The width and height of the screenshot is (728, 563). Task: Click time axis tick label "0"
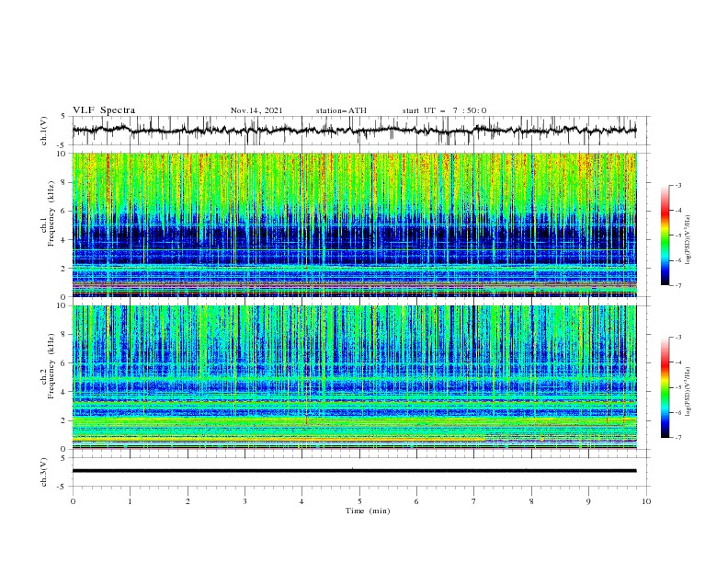click(x=73, y=501)
